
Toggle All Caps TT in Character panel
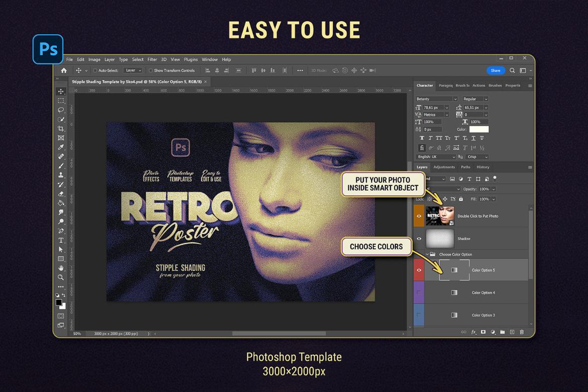(439, 138)
